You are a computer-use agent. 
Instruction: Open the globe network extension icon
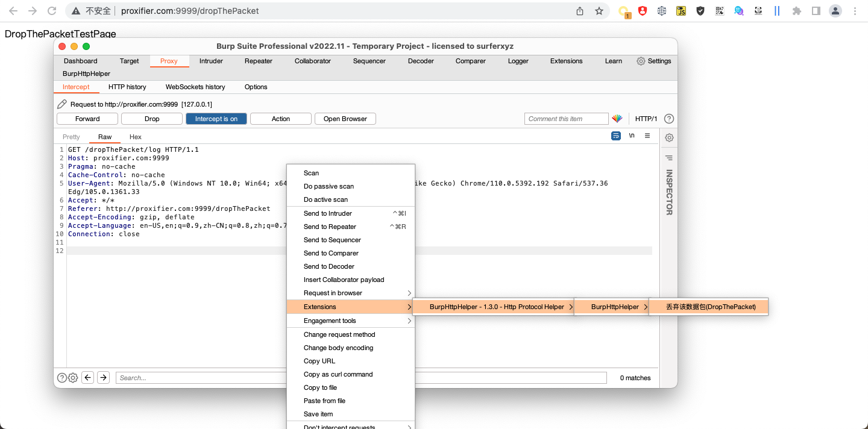(x=662, y=11)
